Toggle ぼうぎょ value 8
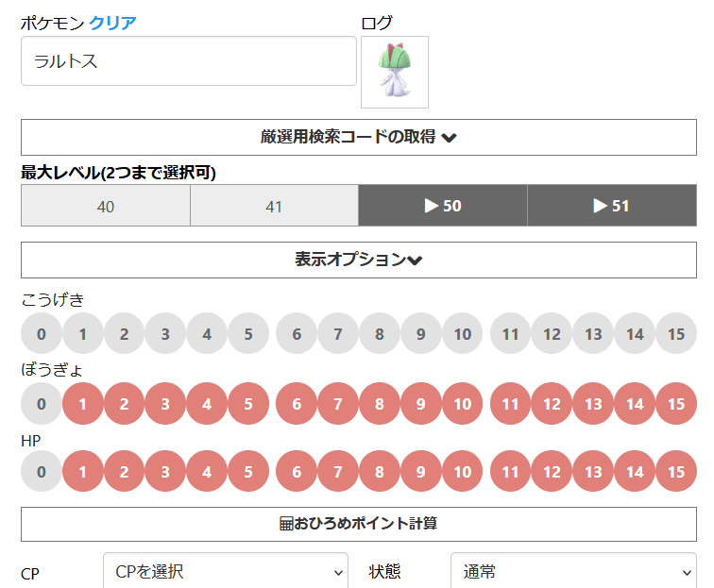 tap(380, 403)
